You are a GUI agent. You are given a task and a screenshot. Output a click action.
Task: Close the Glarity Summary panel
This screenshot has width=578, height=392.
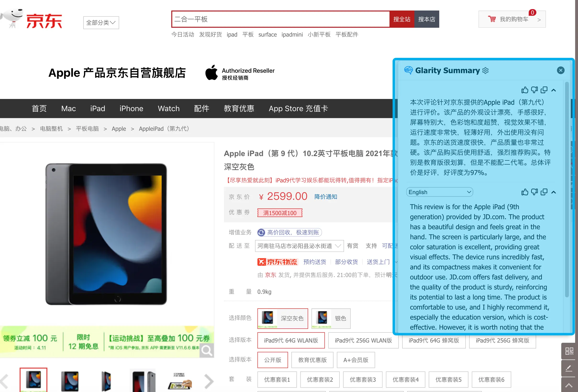pos(560,70)
